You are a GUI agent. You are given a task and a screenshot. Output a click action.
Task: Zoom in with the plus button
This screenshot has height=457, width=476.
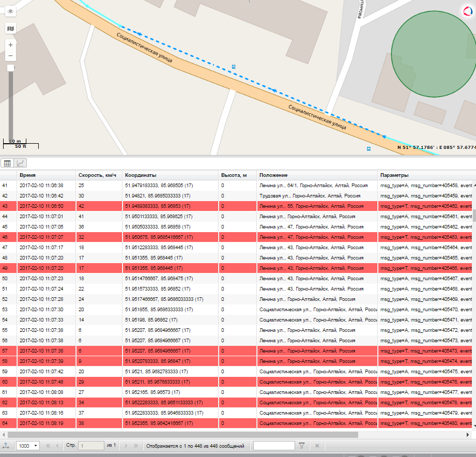(11, 45)
